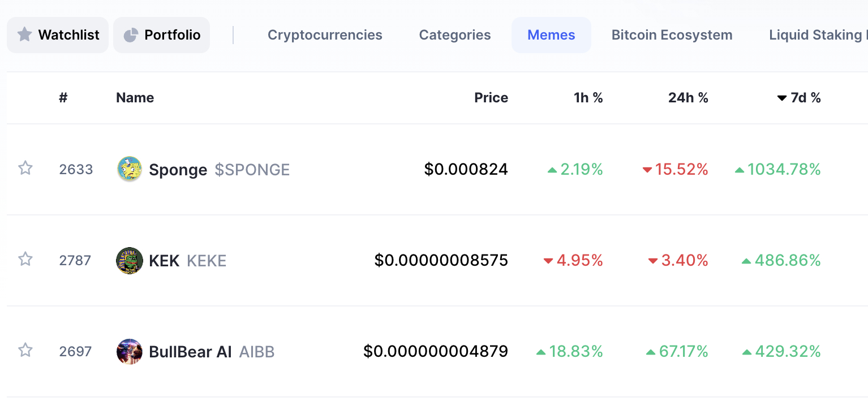
Task: Toggle the watchlist star for BullBear AI
Action: tap(25, 350)
